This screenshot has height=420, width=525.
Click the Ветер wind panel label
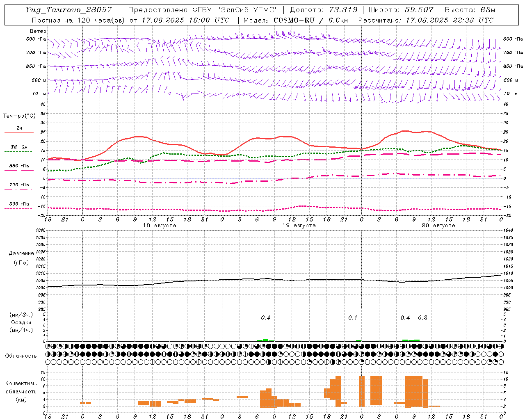pyautogui.click(x=38, y=31)
